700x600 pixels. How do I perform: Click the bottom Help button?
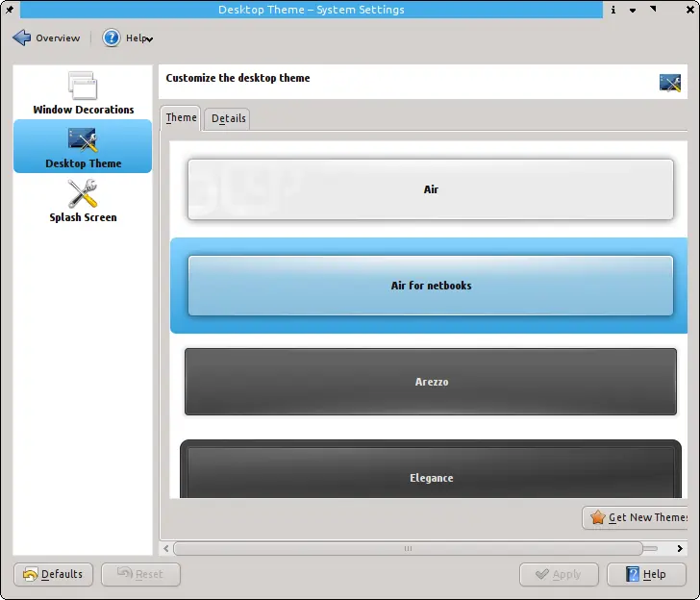[x=646, y=574]
